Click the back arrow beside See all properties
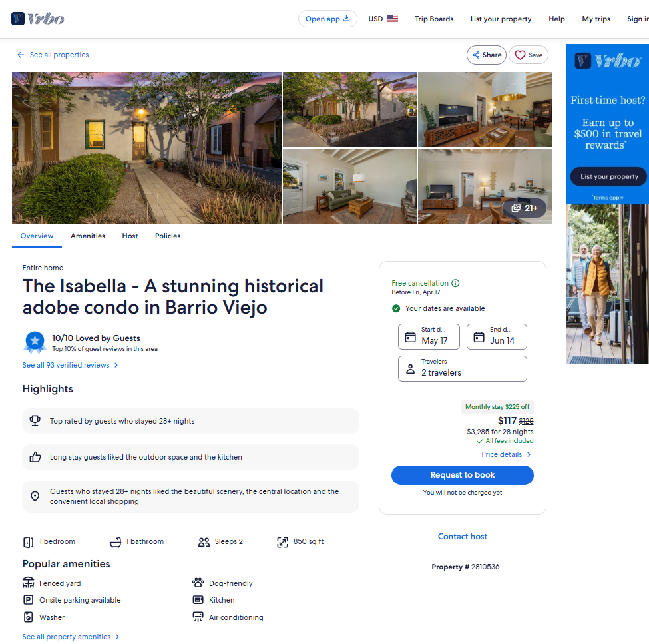 [x=21, y=55]
